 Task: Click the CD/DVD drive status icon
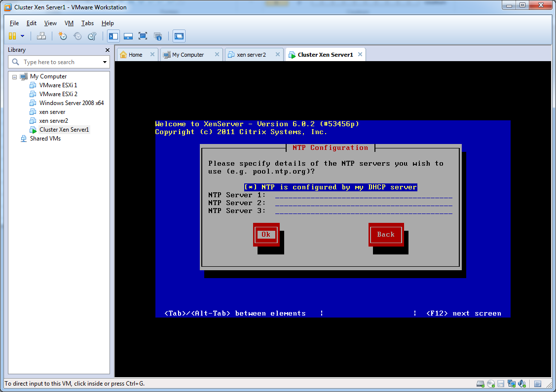coord(490,384)
